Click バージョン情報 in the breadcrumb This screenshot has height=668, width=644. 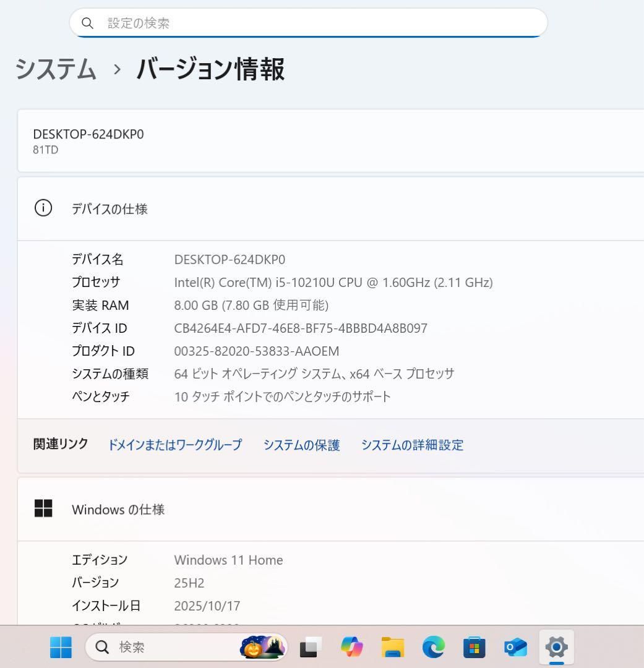pyautogui.click(x=211, y=70)
